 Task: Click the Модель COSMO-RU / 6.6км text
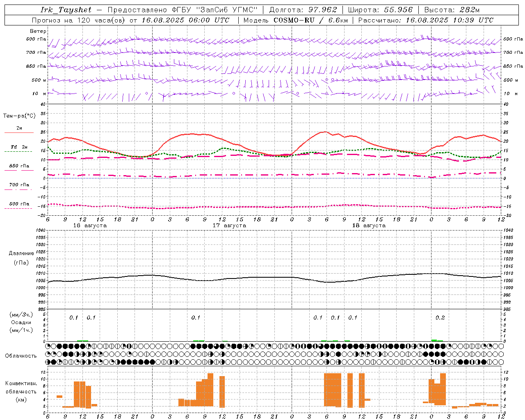pyautogui.click(x=296, y=20)
